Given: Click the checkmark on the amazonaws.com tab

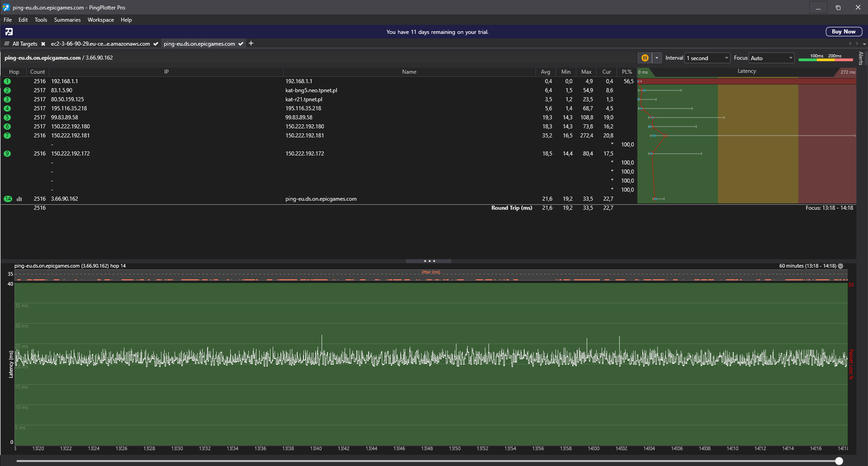Looking at the screenshot, I should [156, 44].
